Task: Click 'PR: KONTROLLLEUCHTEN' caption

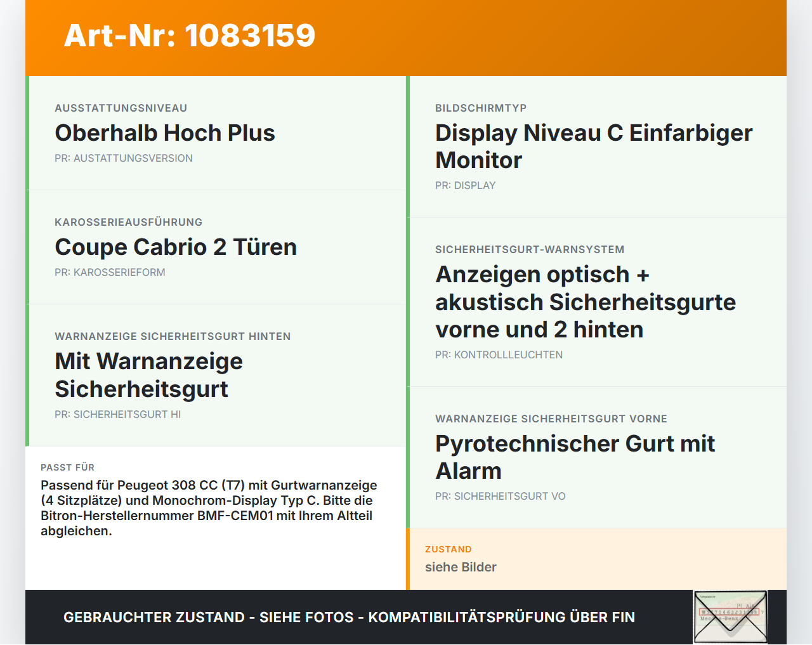Action: (x=499, y=355)
